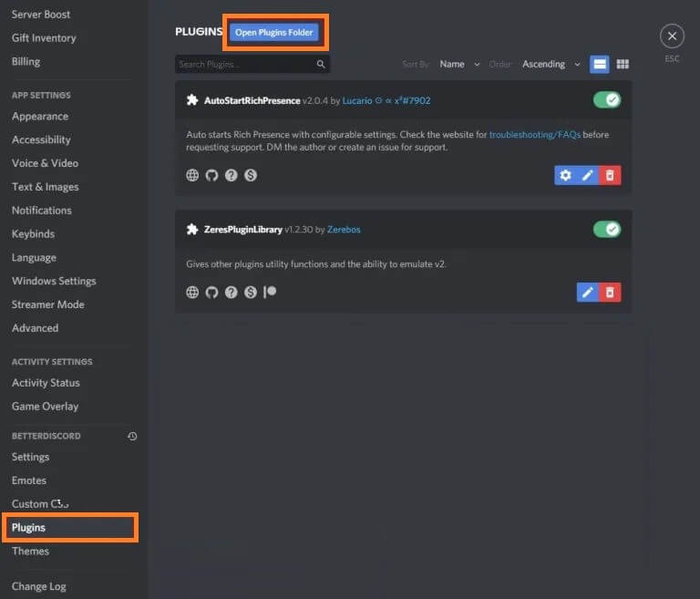
Task: Open Windows Settings page
Action: click(54, 281)
